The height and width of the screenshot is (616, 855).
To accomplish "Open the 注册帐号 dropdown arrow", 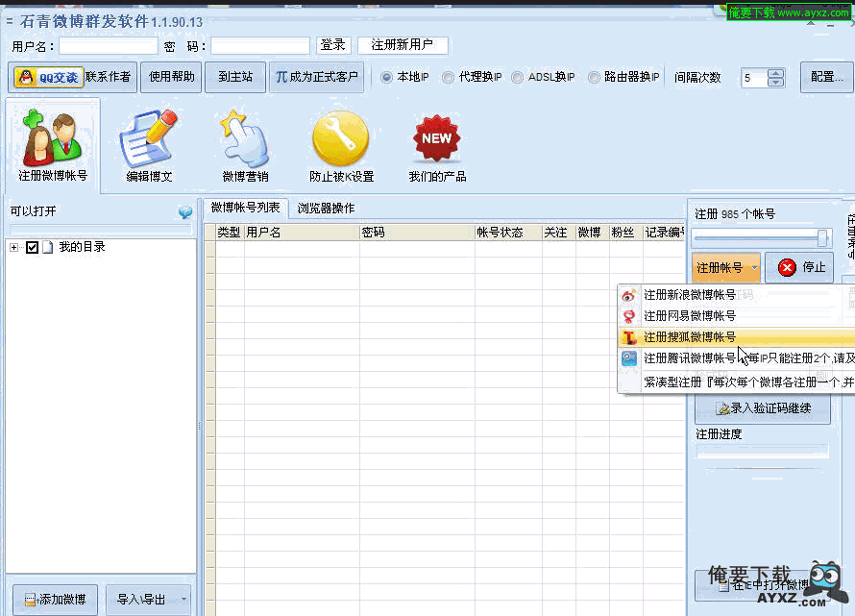I will [754, 267].
